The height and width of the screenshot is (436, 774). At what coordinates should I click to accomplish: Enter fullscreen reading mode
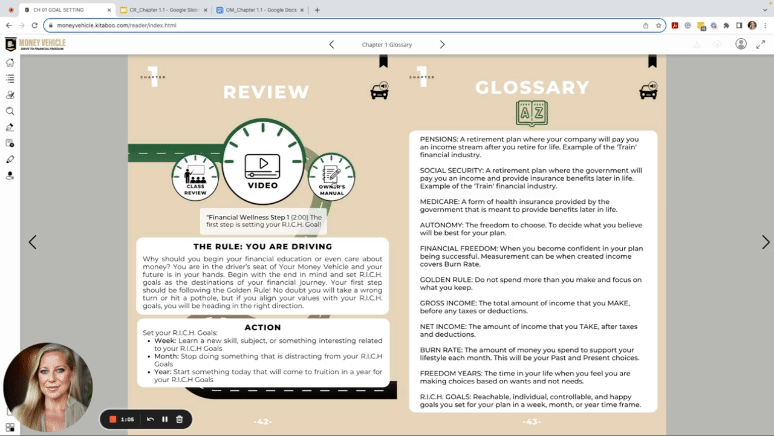click(761, 44)
